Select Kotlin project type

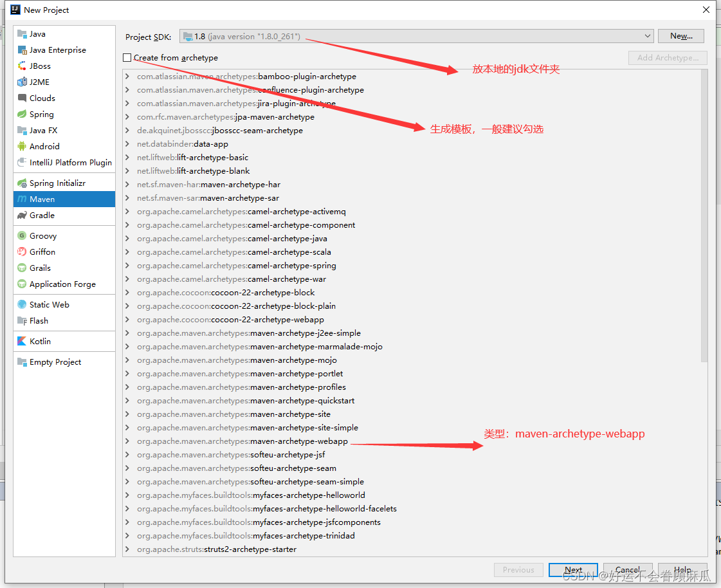64,342
